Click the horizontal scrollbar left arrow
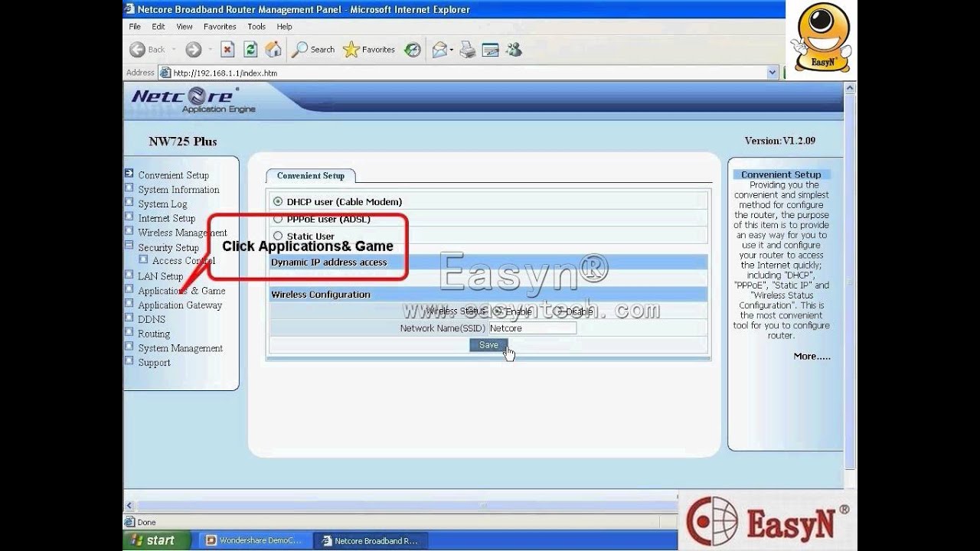This screenshot has width=980, height=551. click(129, 505)
